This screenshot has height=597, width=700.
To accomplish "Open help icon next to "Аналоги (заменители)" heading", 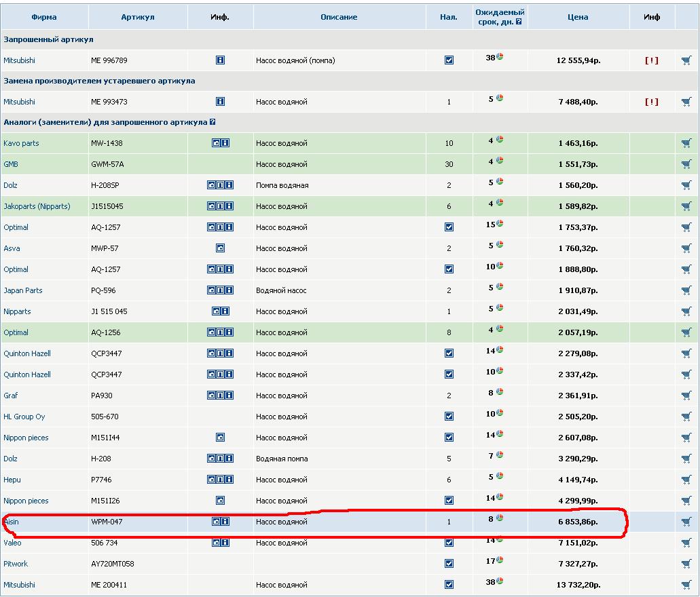I will tap(213, 122).
